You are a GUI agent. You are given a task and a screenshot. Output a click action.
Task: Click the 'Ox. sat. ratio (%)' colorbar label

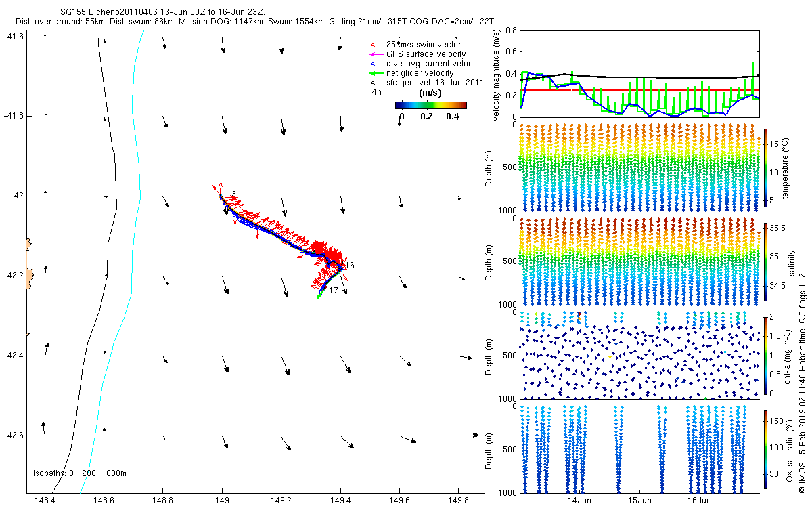(790, 449)
